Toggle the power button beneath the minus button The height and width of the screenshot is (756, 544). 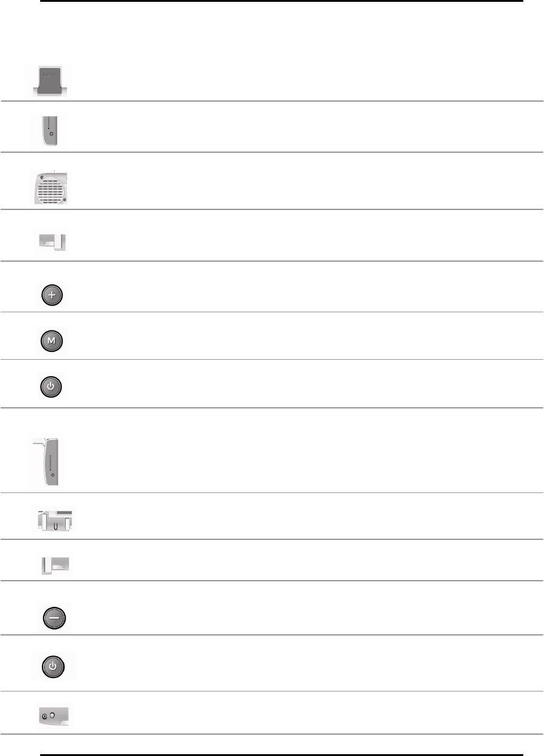[x=54, y=666]
